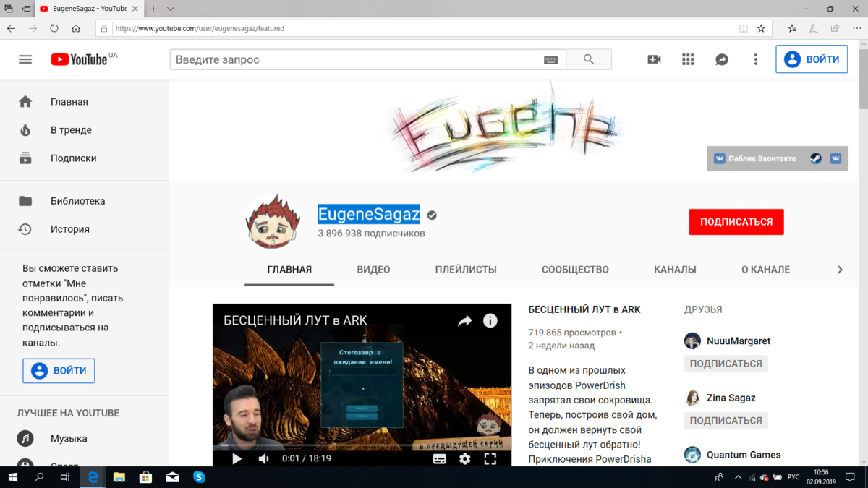Click the magnifier search button
The width and height of the screenshot is (868, 488).
(589, 59)
